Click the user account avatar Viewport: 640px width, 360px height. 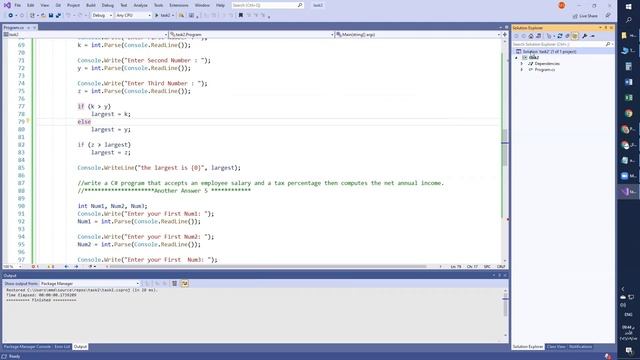(x=562, y=5)
